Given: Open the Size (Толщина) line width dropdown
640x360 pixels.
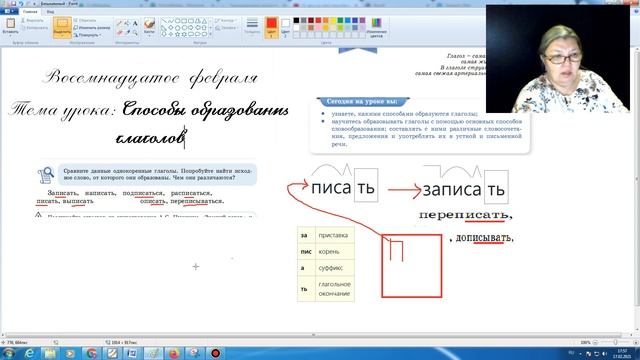Looking at the screenshot, I should pyautogui.click(x=252, y=26).
